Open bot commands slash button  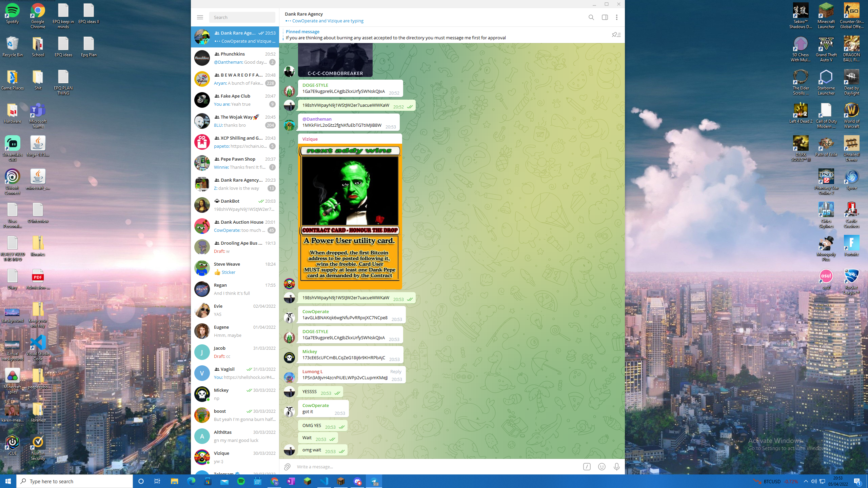[587, 467]
